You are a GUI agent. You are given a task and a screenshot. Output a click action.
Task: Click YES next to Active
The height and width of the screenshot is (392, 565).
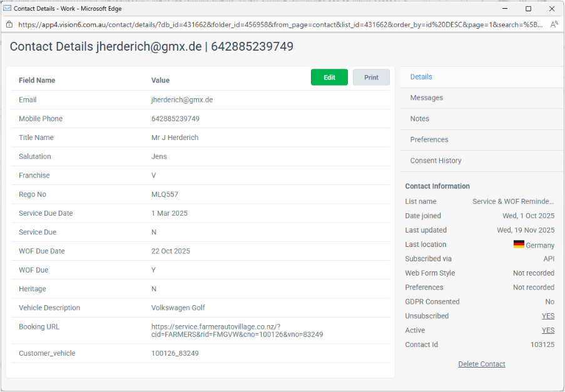point(548,330)
